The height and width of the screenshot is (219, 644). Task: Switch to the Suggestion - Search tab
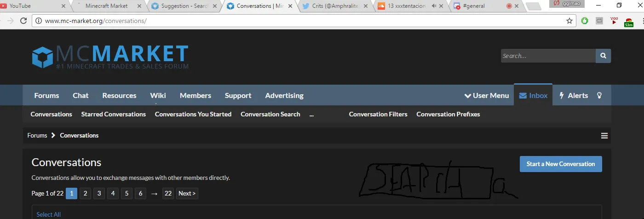184,6
